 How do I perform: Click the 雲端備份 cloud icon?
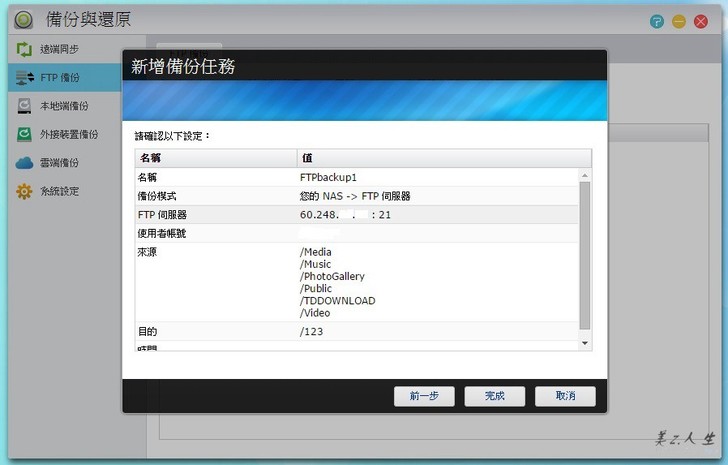click(x=24, y=163)
